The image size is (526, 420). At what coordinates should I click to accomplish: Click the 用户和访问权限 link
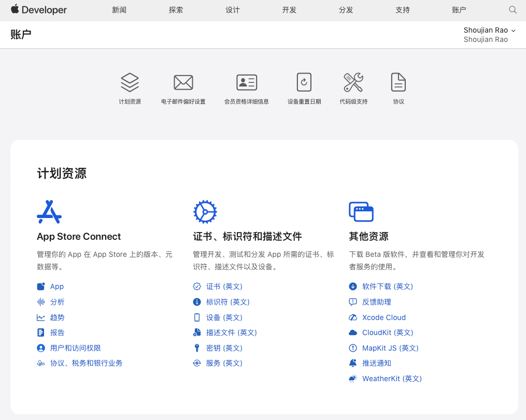[x=75, y=348]
